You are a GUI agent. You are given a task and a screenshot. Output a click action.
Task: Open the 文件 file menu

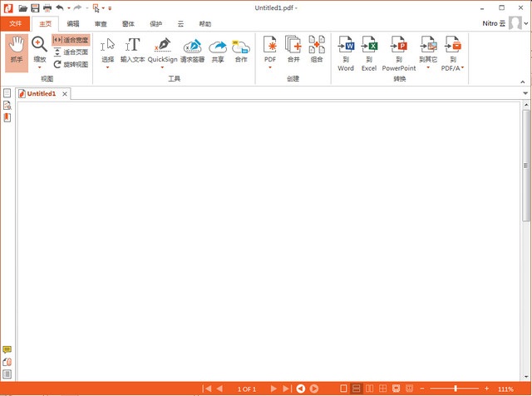(16, 24)
